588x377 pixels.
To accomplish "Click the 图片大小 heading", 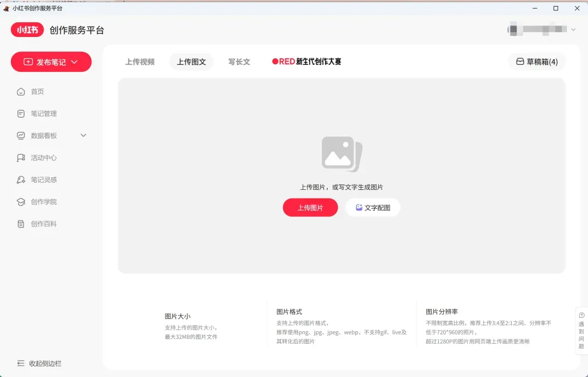I will tap(177, 316).
